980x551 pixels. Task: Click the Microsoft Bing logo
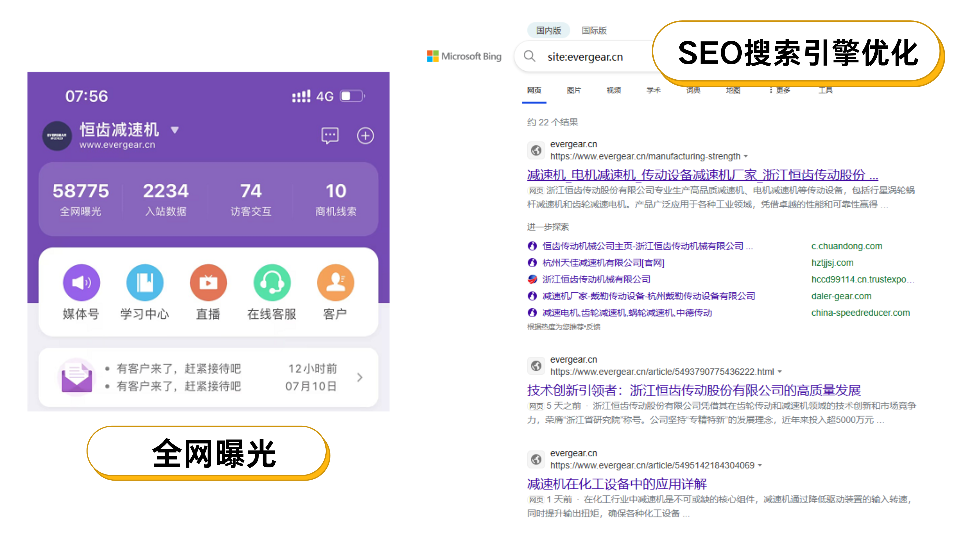click(464, 56)
